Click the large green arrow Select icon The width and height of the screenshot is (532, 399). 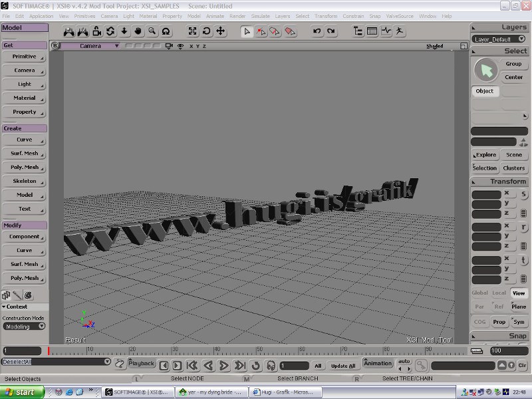click(486, 70)
